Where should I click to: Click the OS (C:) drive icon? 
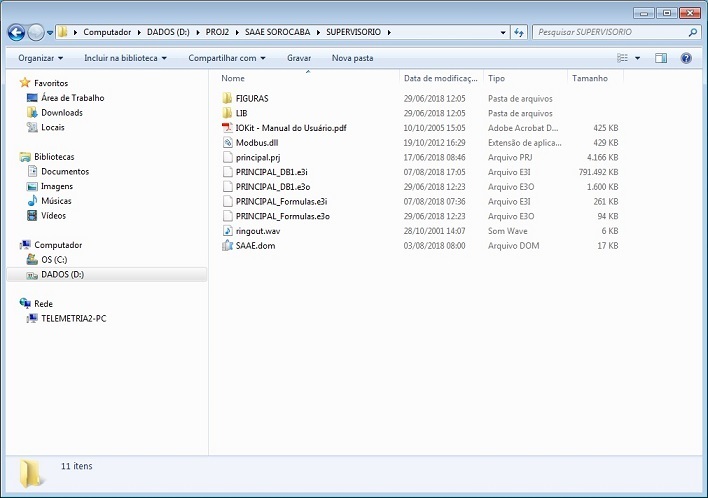pyautogui.click(x=32, y=260)
